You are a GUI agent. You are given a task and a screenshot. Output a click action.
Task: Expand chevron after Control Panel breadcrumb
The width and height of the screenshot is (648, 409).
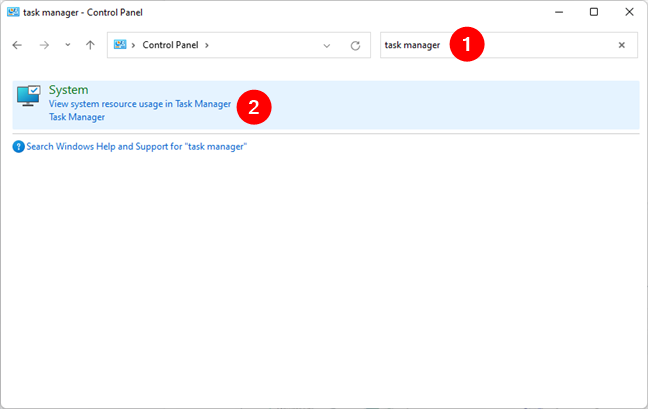(x=207, y=45)
